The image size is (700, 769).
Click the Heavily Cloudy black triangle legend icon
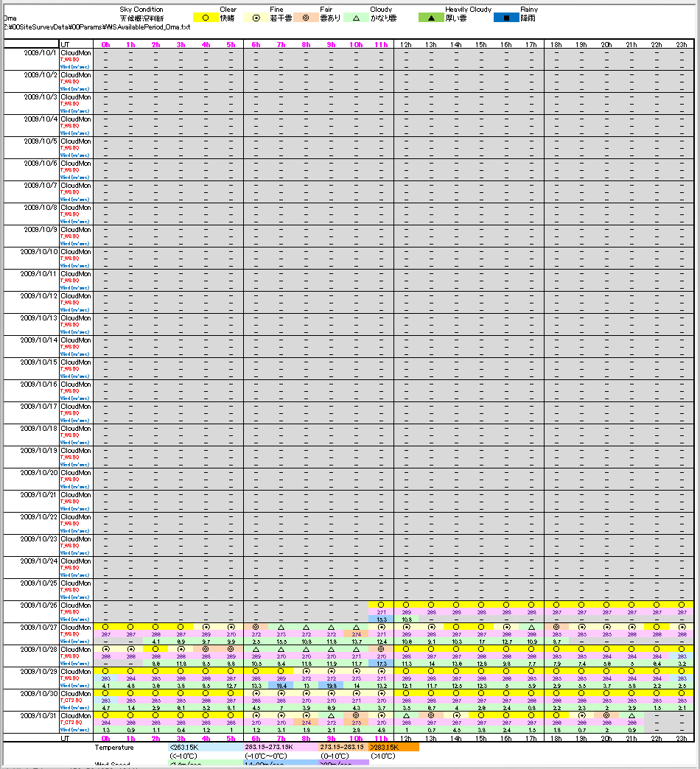pyautogui.click(x=431, y=17)
